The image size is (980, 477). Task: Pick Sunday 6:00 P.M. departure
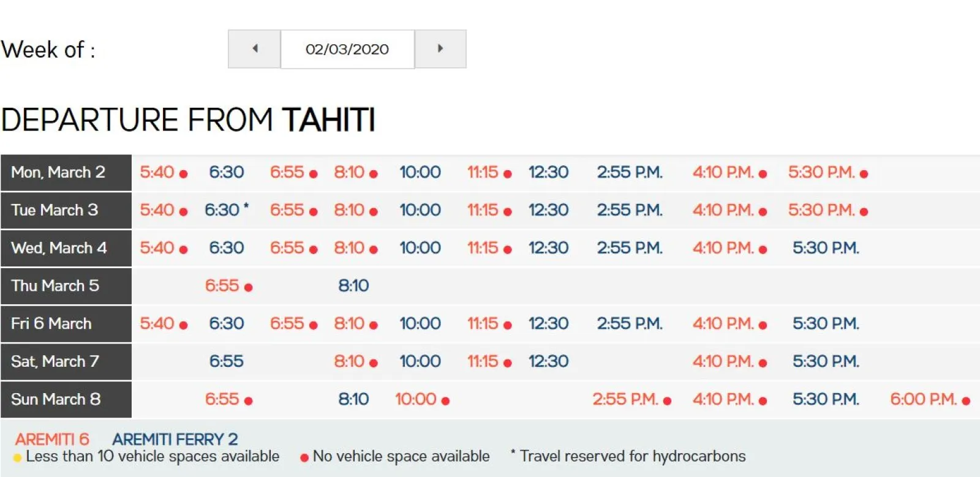(x=923, y=400)
